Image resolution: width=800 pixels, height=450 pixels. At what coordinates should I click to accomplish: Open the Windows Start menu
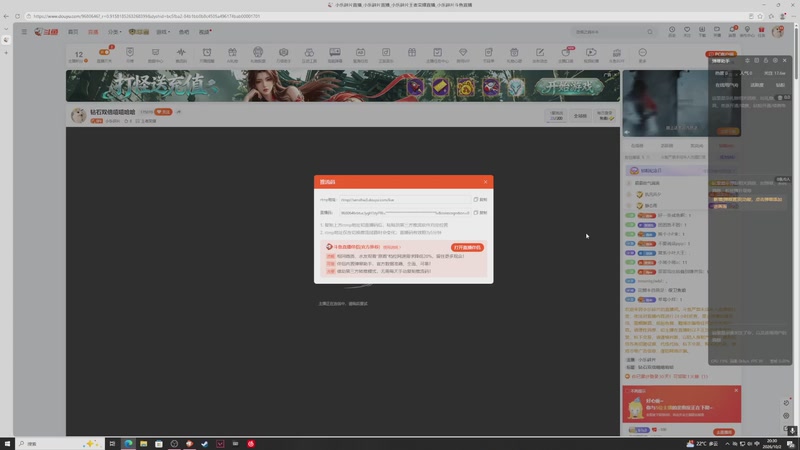click(7, 444)
